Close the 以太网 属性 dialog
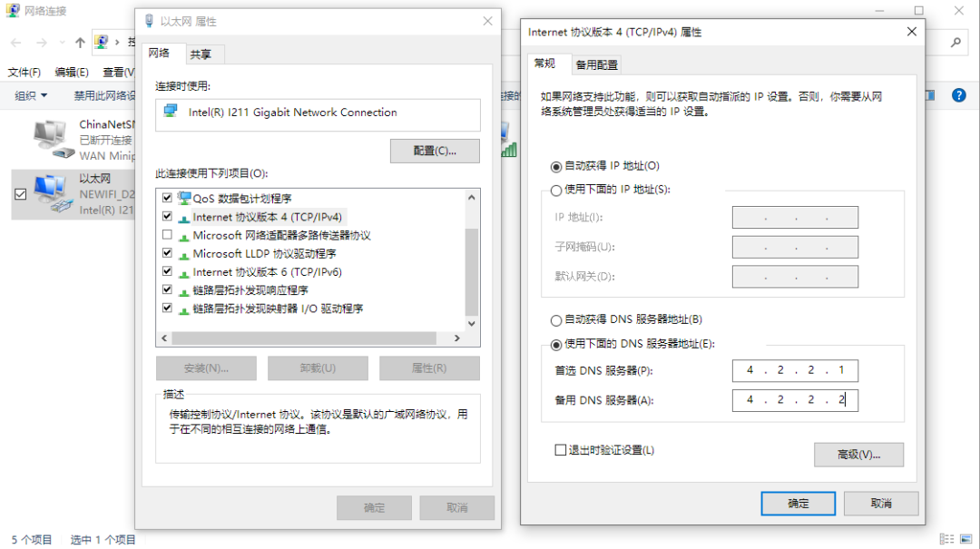This screenshot has height=549, width=980. point(487,21)
